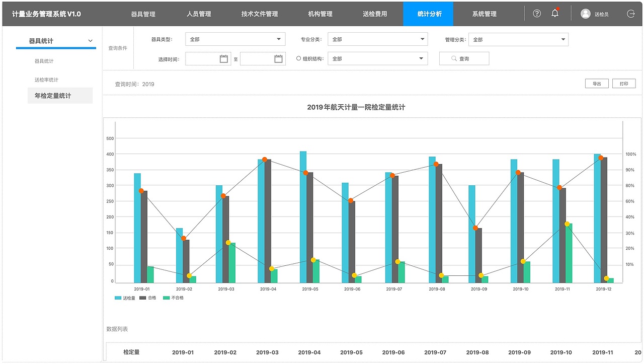Click the 打印 button
Viewport: 644px width, 364px height.
(624, 84)
